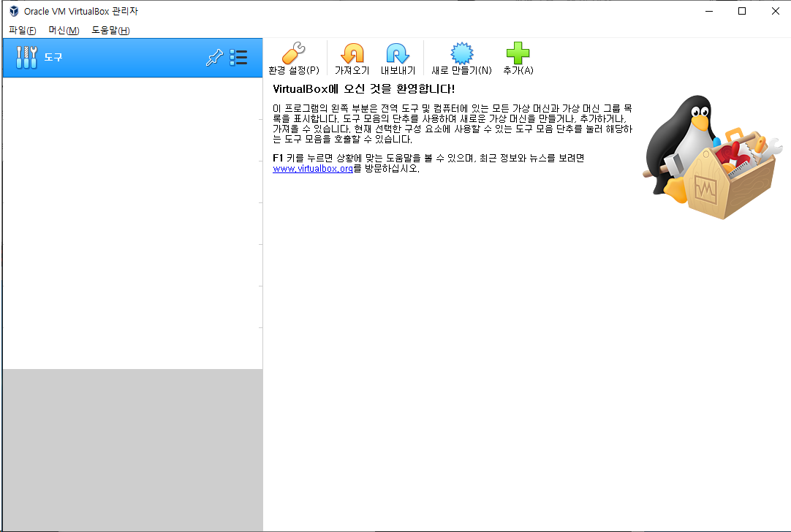Click the 가져오기 import appliance icon
Screen dimensions: 791x532
click(x=352, y=58)
